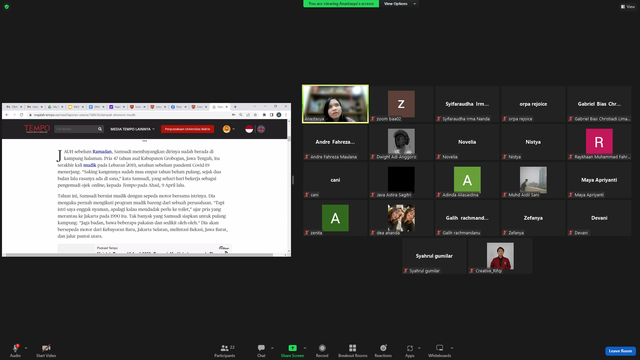Expand Whiteboards options arrow
The width and height of the screenshot is (640, 360).
pyautogui.click(x=452, y=348)
